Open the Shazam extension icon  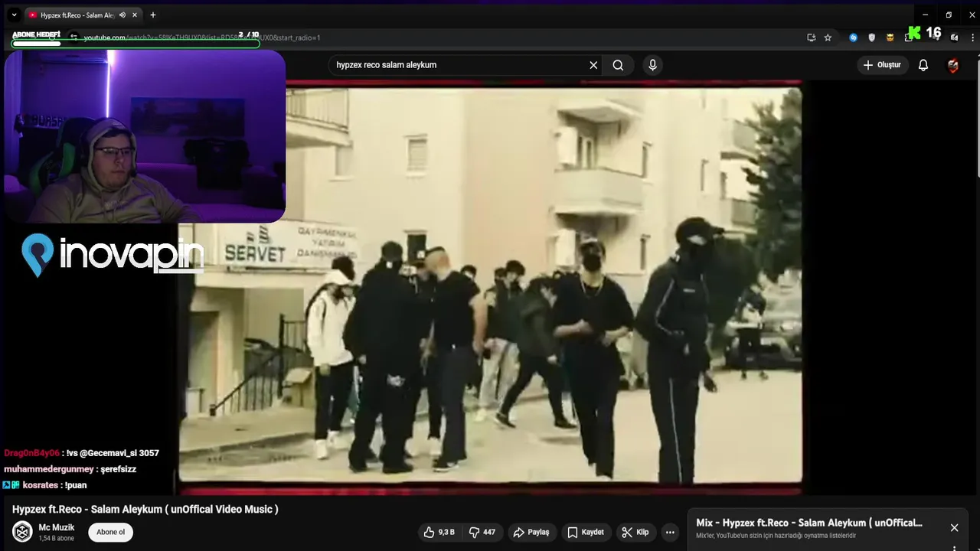[853, 37]
